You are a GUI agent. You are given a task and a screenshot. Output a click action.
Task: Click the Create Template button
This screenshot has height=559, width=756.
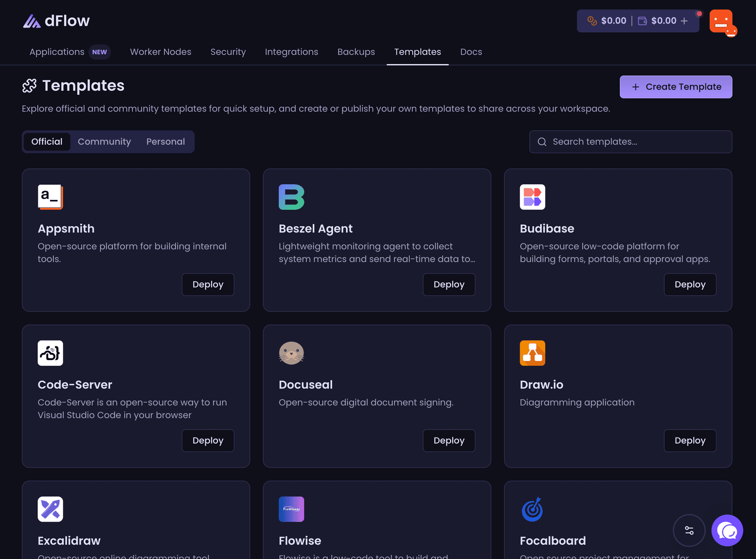[x=676, y=87]
